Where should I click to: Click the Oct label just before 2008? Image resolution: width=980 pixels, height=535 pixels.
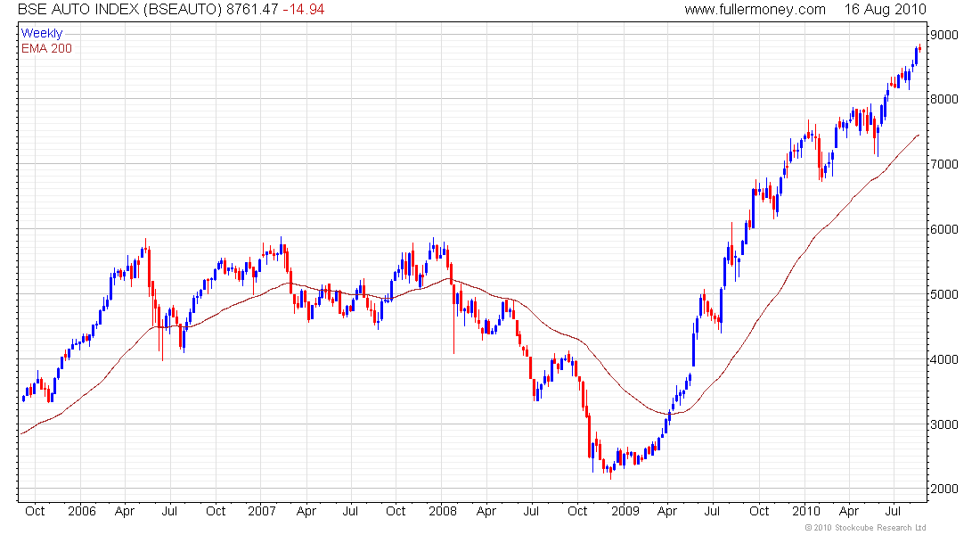[396, 511]
